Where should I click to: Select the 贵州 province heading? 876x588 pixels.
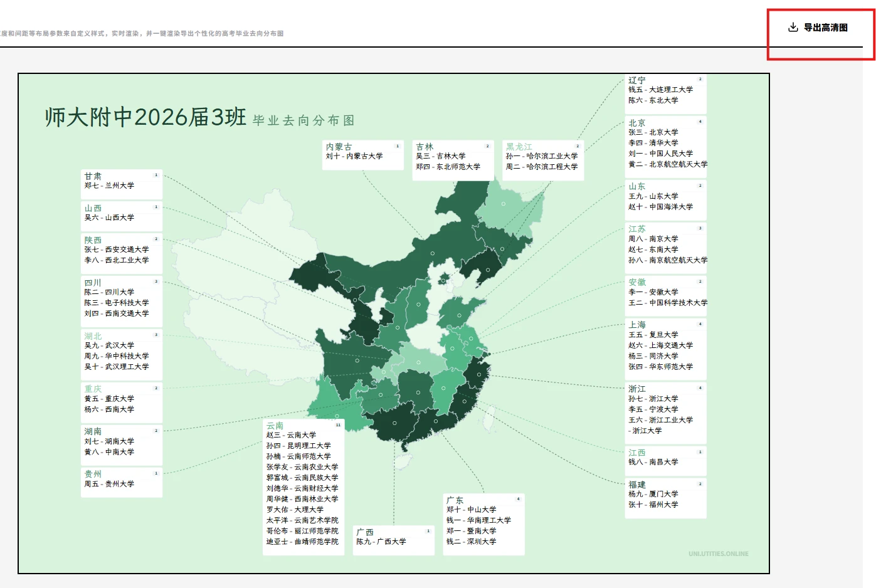[93, 474]
